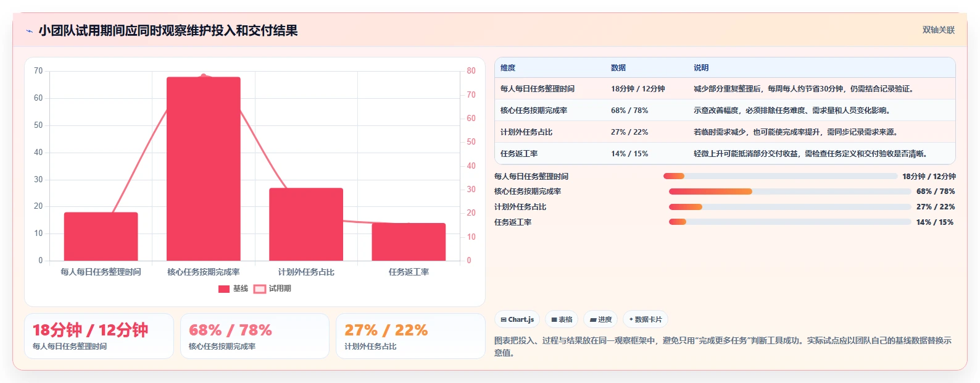
Task: Click the tall 核心任务按期完成率 bar
Action: click(x=203, y=169)
